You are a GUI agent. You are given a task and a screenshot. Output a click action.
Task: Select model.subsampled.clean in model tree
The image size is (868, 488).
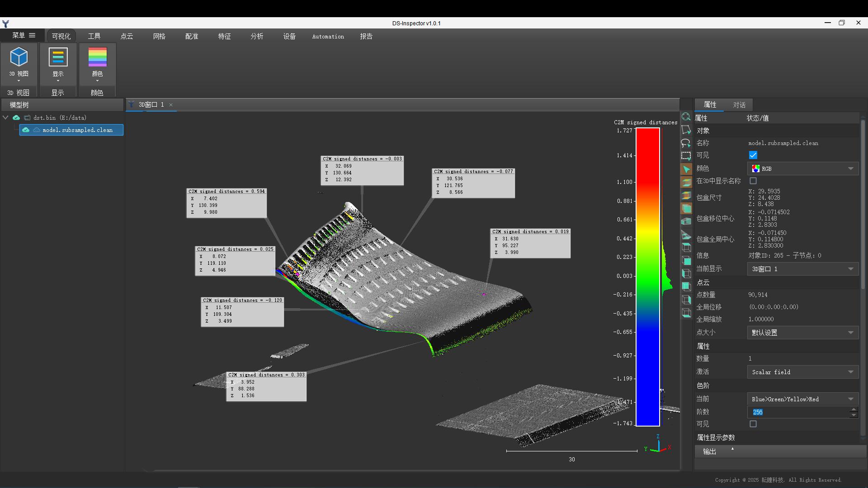point(71,130)
